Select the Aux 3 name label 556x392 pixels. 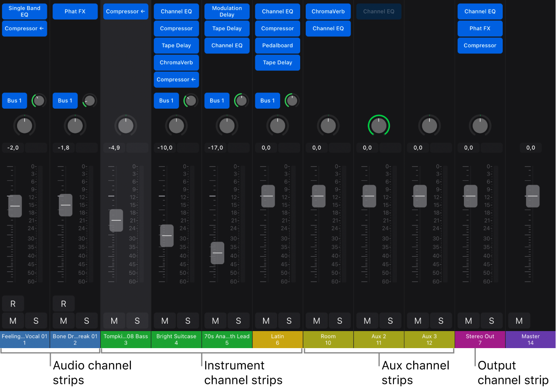429,340
